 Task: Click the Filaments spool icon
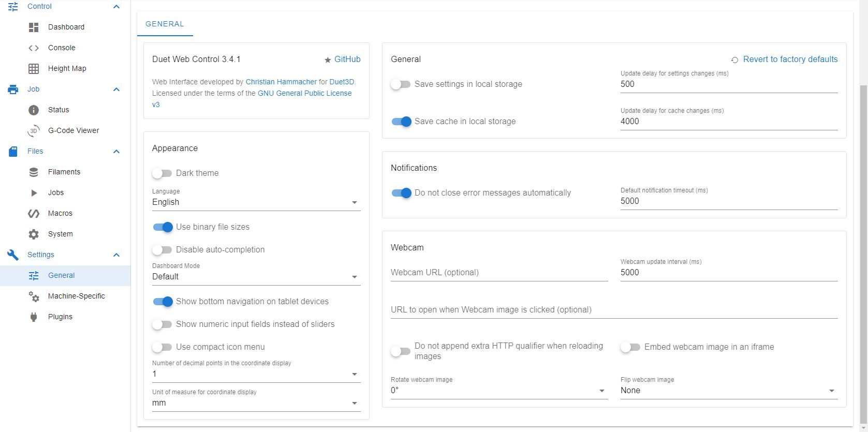[x=34, y=172]
